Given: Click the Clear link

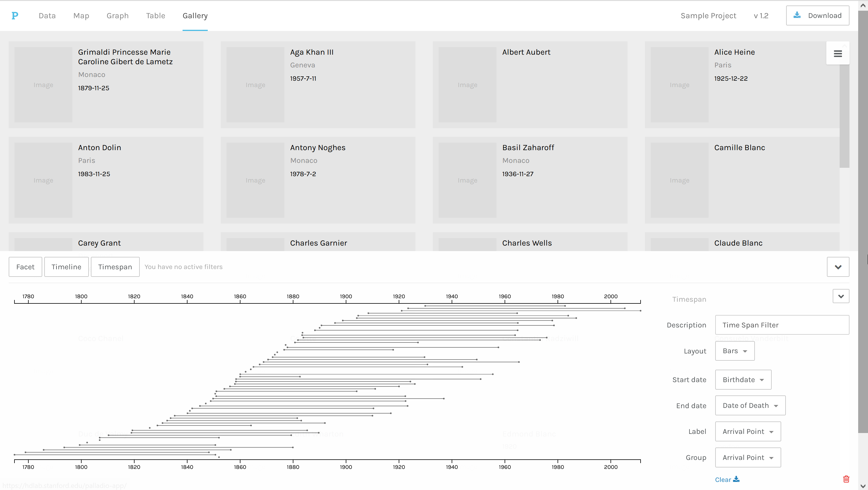Looking at the screenshot, I should pos(723,479).
